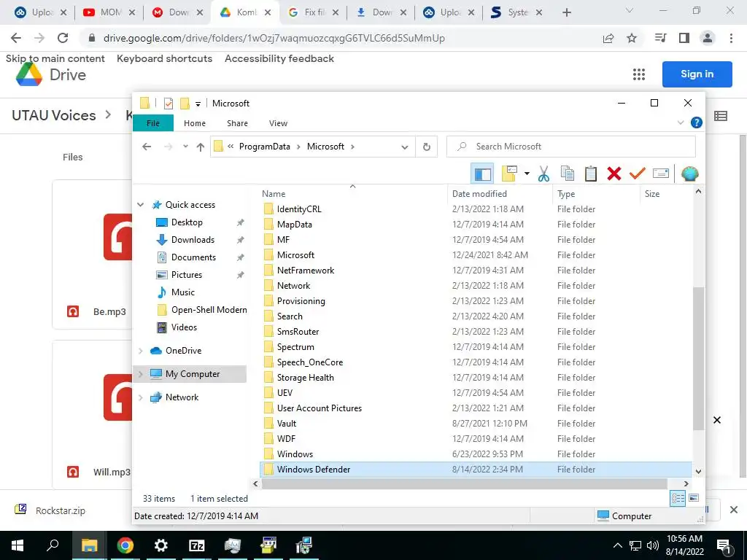Select the User Account Pictures folder
The image size is (747, 560).
[x=320, y=408]
